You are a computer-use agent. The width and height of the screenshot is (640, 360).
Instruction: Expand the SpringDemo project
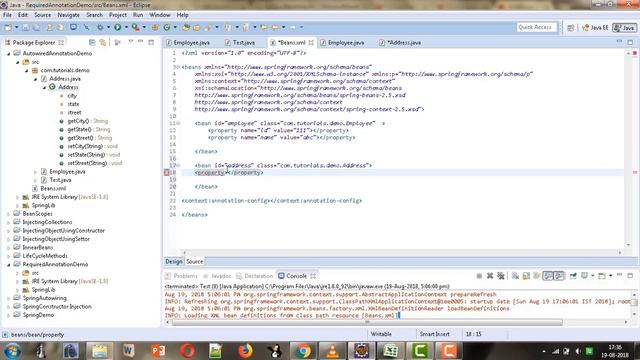pos(9,315)
